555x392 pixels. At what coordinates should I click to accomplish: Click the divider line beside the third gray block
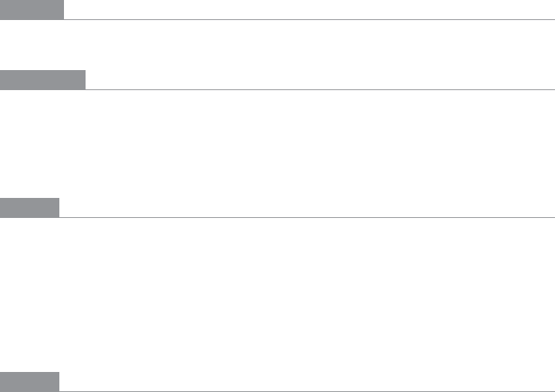[307, 217]
